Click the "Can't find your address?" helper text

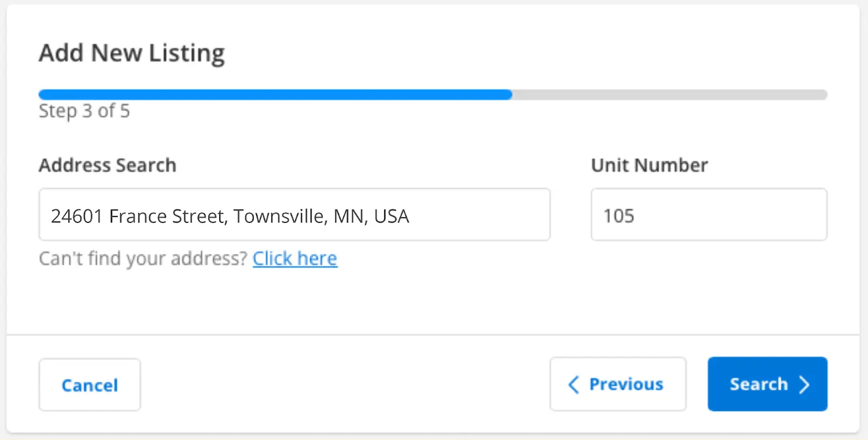[143, 259]
